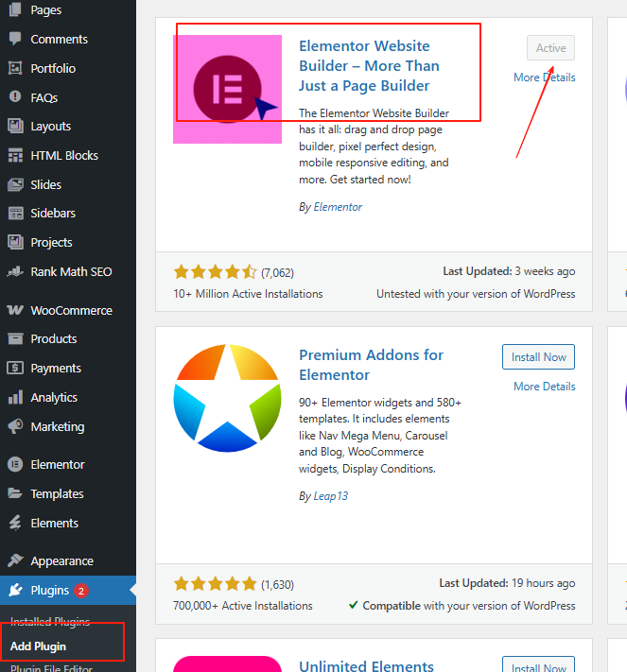This screenshot has width=627, height=672.
Task: Open Installed Plugins submenu
Action: click(50, 621)
